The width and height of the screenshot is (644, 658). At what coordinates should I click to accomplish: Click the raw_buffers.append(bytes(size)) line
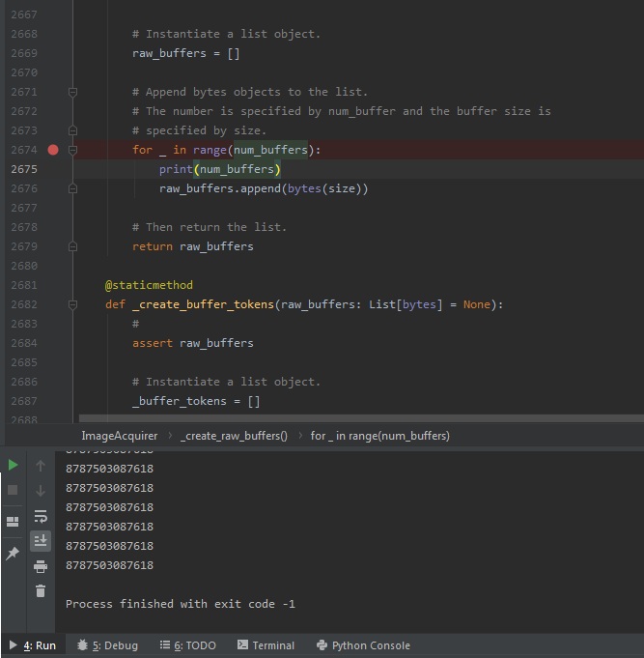(264, 188)
